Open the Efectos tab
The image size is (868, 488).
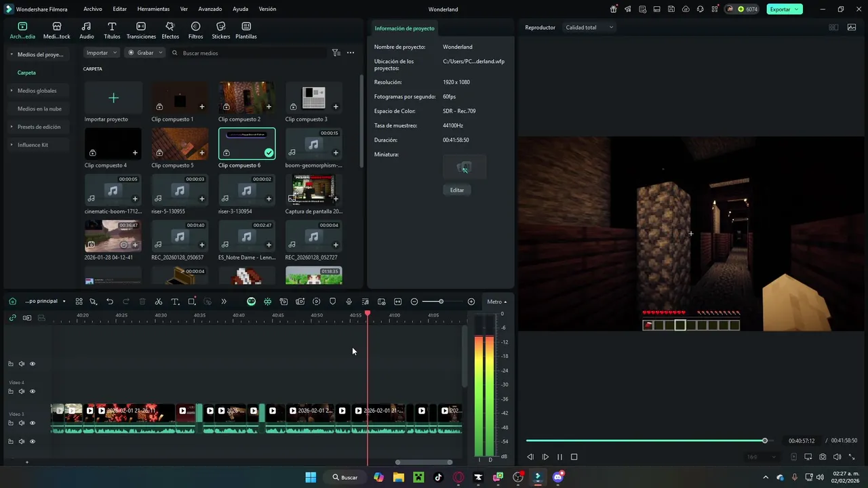[x=170, y=30]
